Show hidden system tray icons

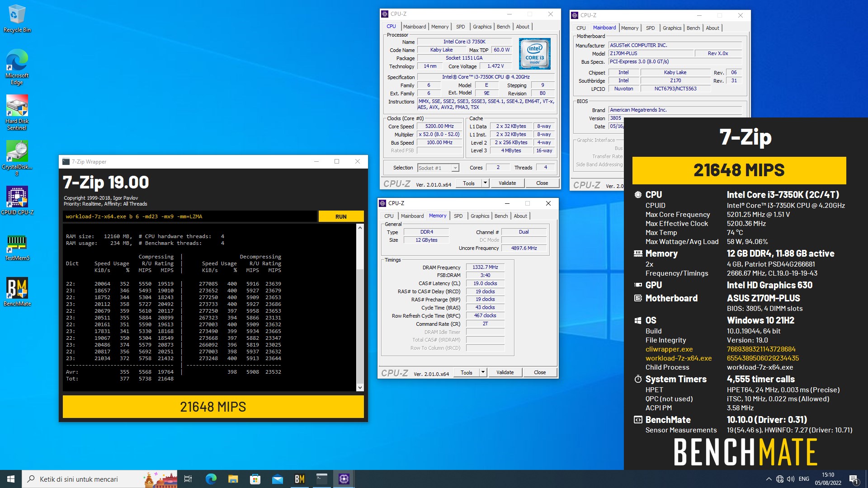[x=769, y=479]
